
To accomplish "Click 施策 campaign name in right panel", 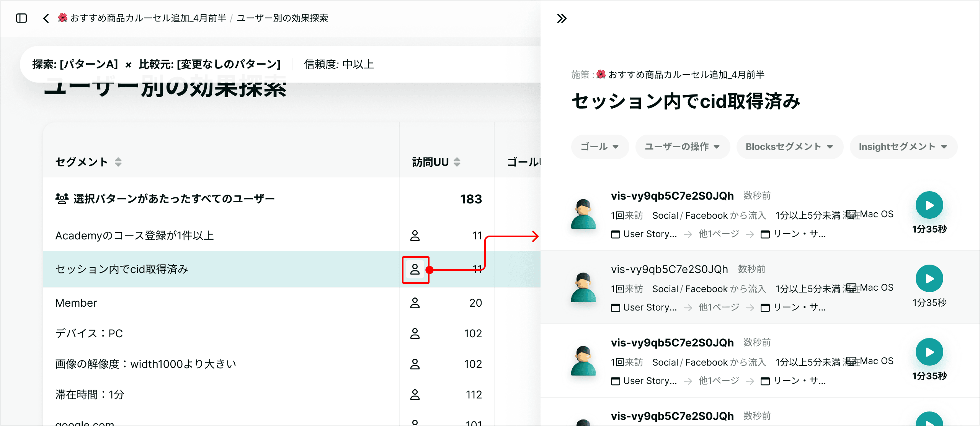I will point(681,75).
